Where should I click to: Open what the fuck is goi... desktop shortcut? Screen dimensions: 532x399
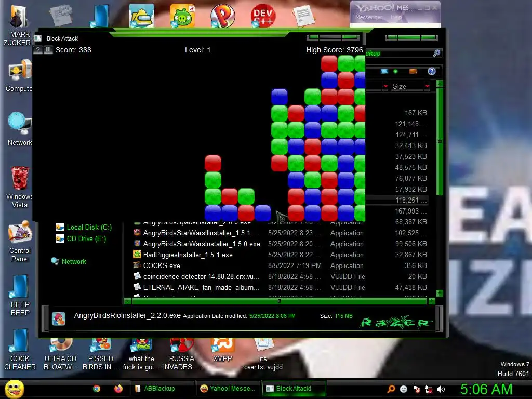point(141,355)
